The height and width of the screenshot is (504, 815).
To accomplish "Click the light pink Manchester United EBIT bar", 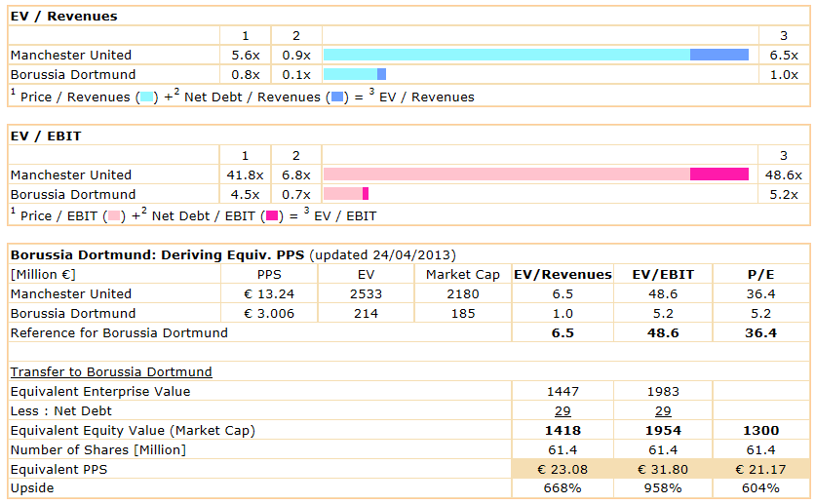I will [x=507, y=174].
